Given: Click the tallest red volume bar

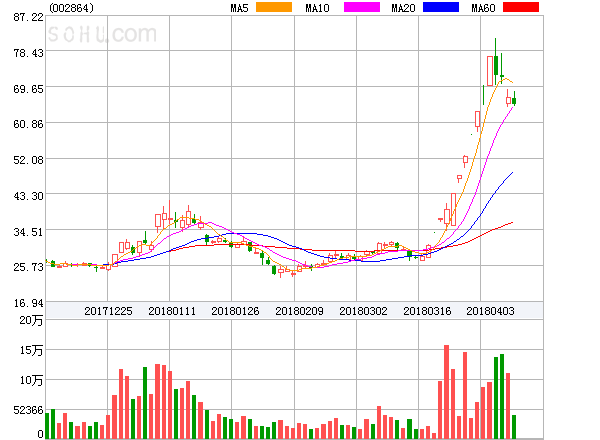Looking at the screenshot, I should 446,392.
